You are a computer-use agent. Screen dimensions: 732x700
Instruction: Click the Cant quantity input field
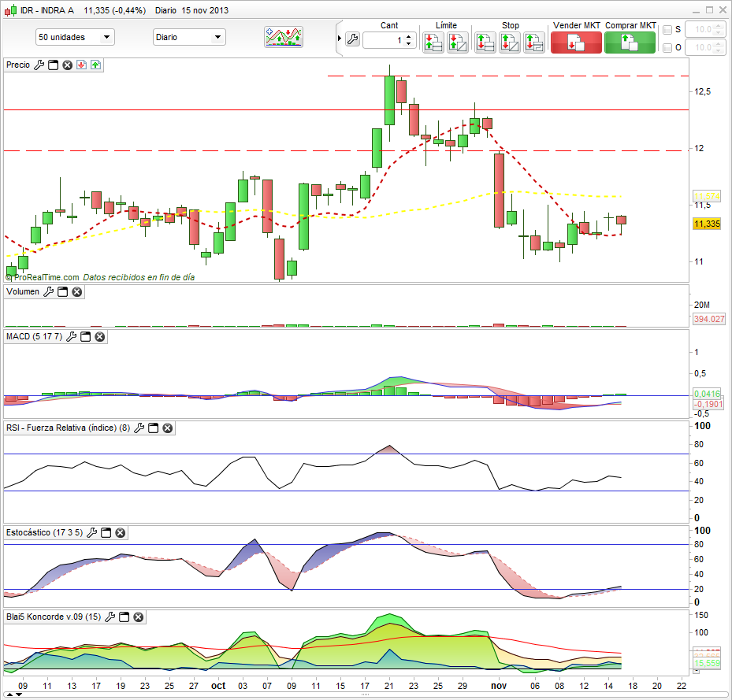pos(385,39)
